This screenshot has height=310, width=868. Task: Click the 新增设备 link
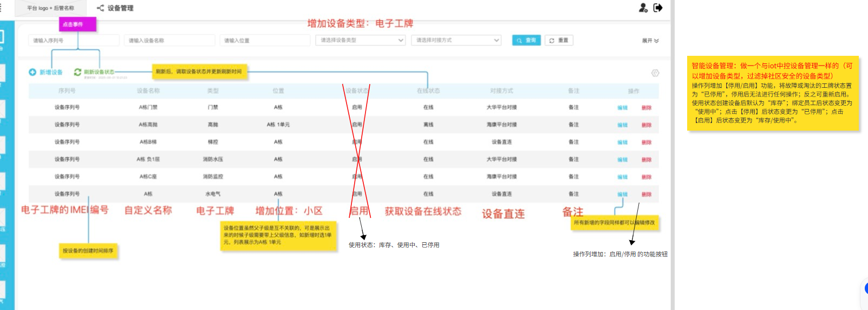click(x=51, y=72)
